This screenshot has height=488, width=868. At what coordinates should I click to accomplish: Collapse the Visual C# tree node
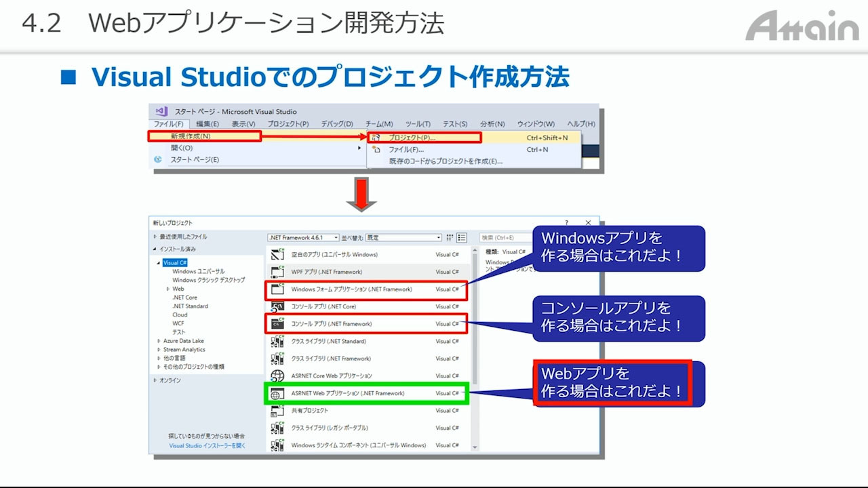coord(159,263)
